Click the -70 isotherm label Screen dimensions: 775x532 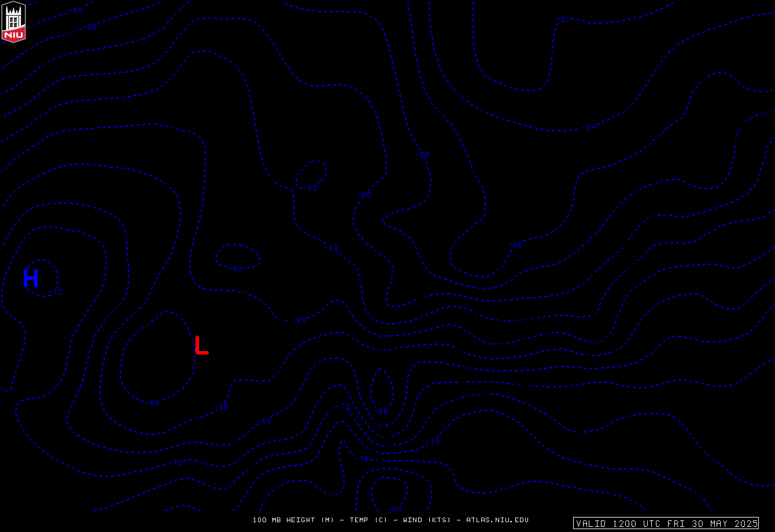pyautogui.click(x=175, y=463)
